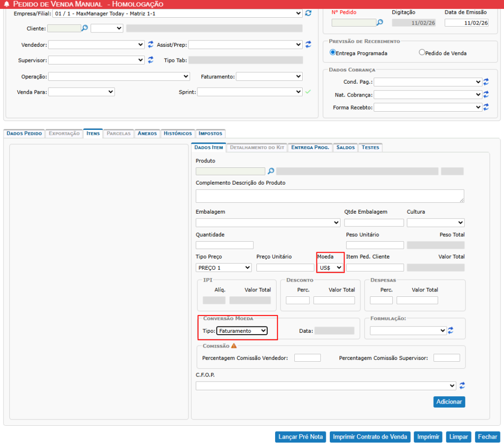The height and width of the screenshot is (444, 504).
Task: Select the Pedido de Venda radio option
Action: point(422,52)
